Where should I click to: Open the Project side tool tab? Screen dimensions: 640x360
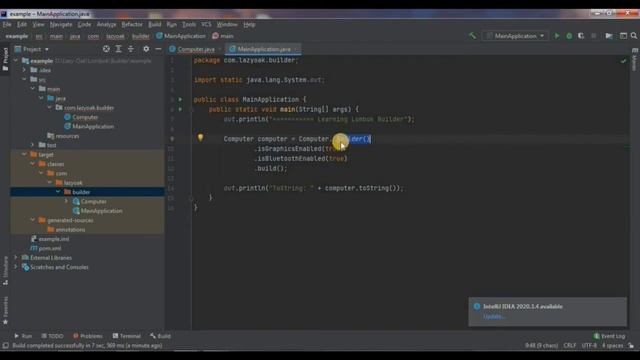5,59
